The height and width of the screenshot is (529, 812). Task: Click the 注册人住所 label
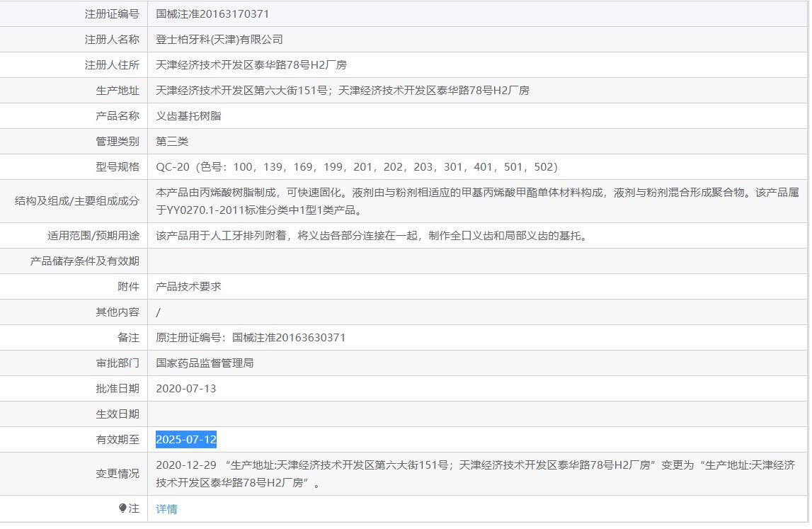113,64
